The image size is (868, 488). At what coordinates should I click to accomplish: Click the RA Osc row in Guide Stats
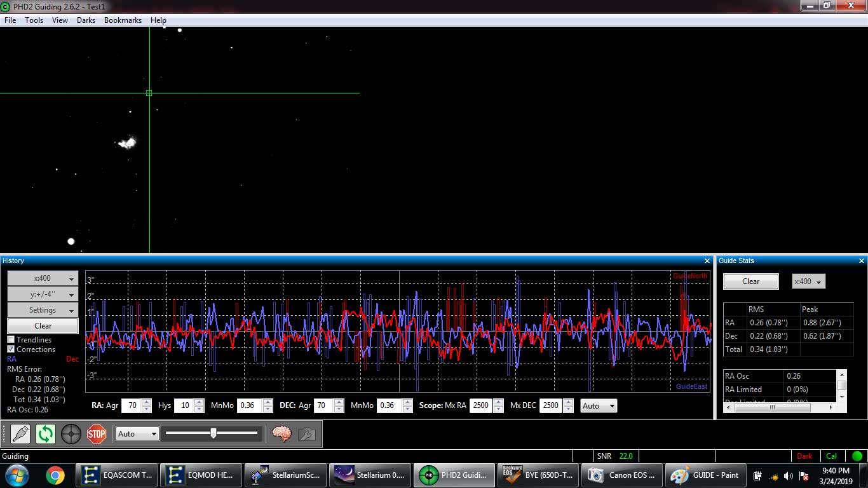[x=780, y=376]
